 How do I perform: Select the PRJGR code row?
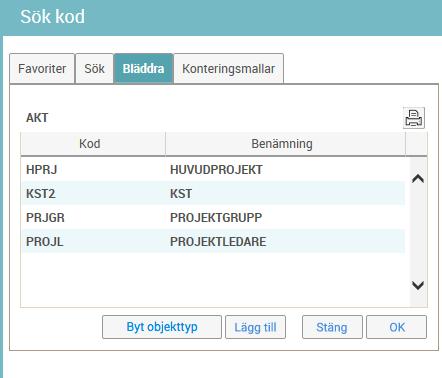click(x=213, y=218)
